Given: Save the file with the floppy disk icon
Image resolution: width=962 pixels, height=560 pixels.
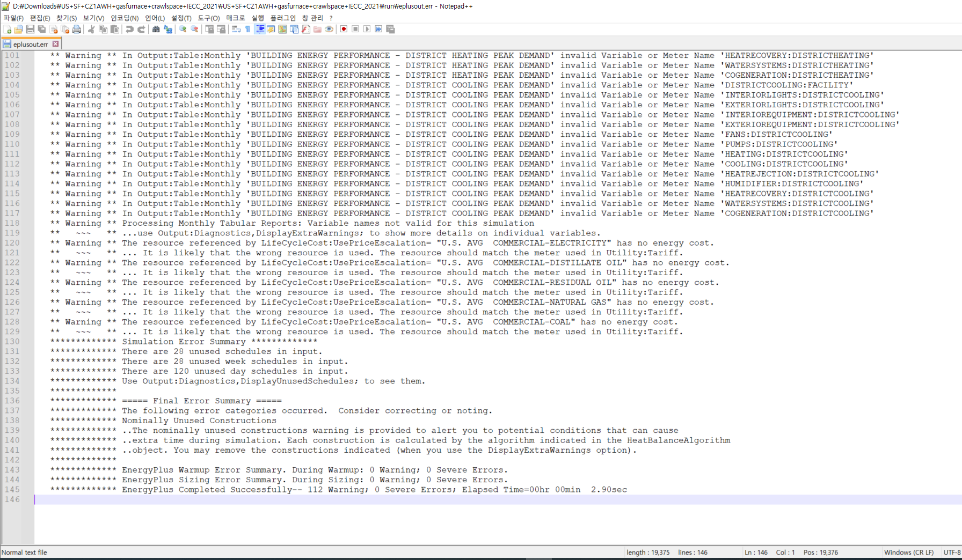Looking at the screenshot, I should click(x=30, y=29).
